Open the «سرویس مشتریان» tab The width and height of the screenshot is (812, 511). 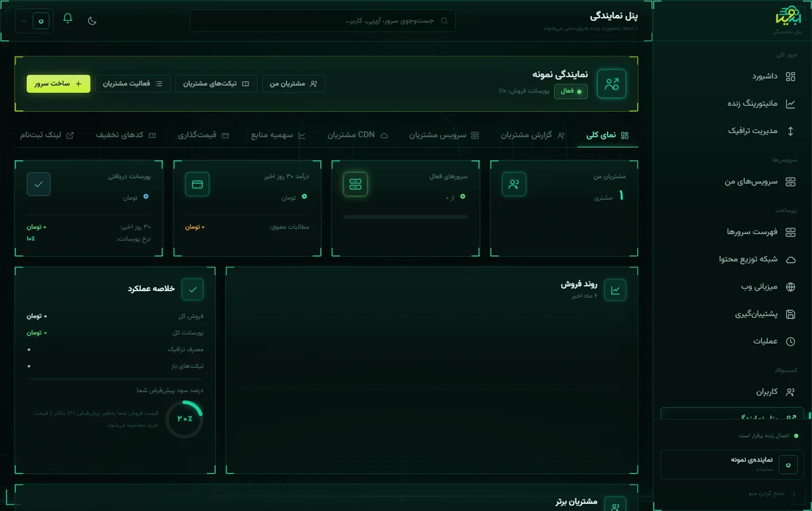[444, 135]
